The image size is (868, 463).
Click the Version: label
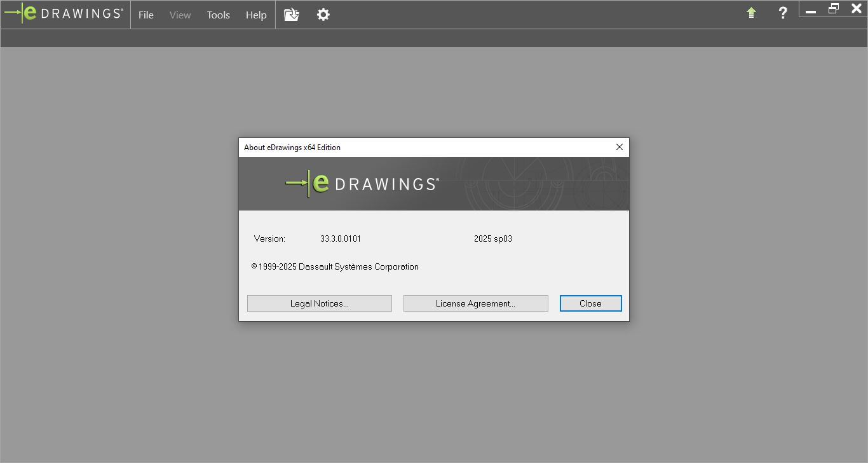(x=269, y=239)
